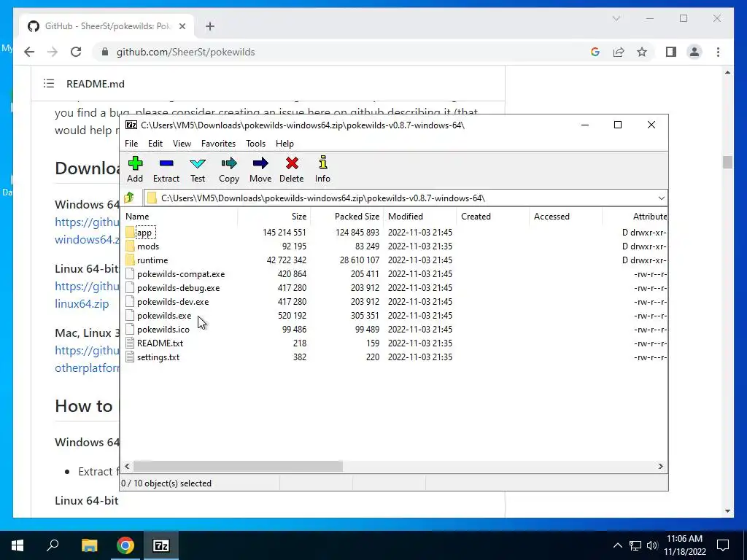Viewport: 747px width, 560px height.
Task: Open the Favorites menu
Action: click(218, 144)
